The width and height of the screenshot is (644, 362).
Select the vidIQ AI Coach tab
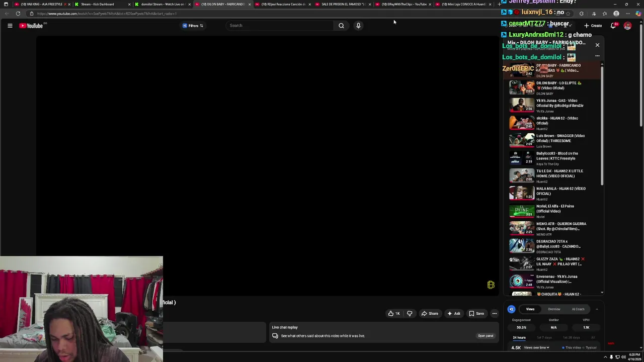tap(578, 309)
